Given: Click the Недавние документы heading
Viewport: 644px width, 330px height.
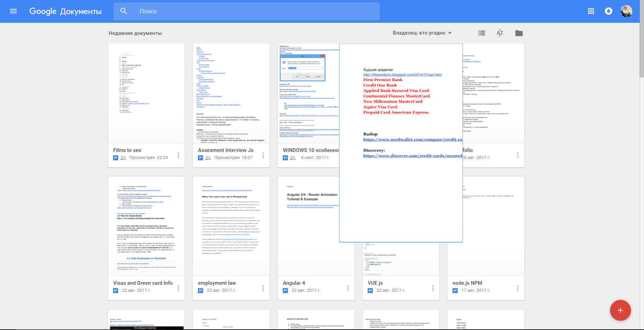Looking at the screenshot, I should (135, 33).
